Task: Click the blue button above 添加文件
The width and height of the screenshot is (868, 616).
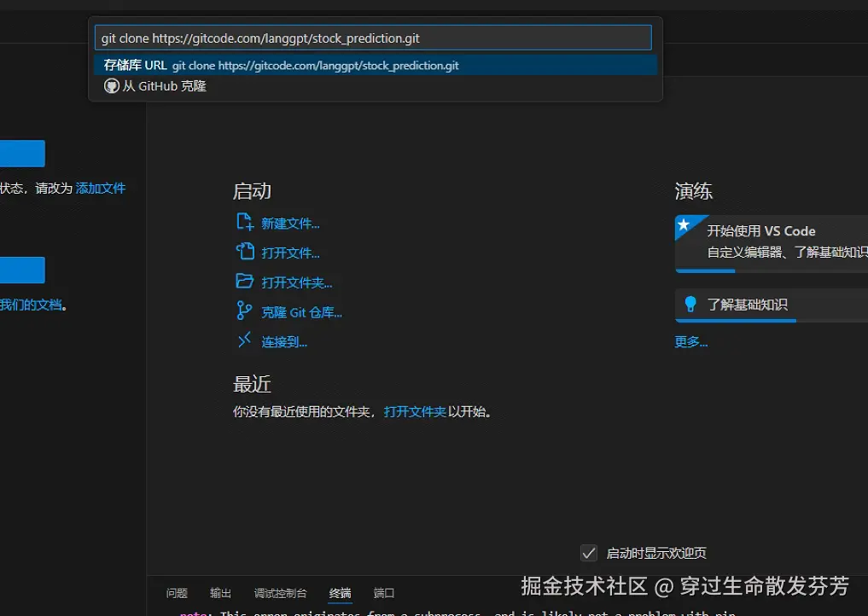Action: (22, 154)
